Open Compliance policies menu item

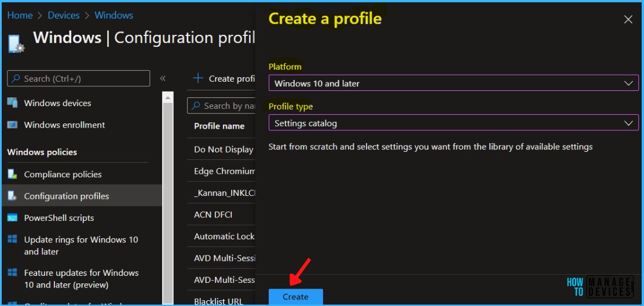[63, 174]
